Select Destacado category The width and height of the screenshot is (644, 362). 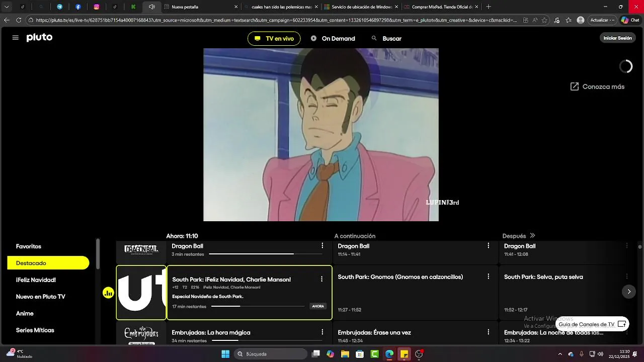[48, 263]
